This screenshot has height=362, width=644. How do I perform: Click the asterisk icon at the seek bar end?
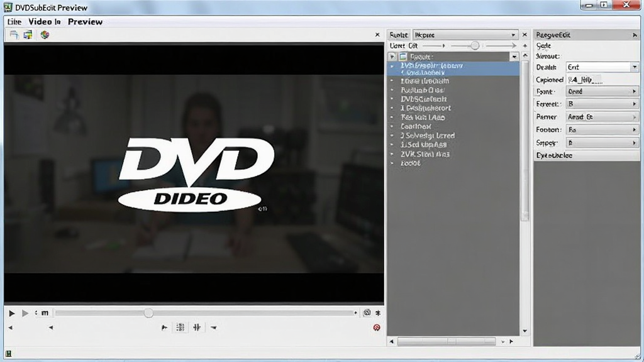coord(378,313)
